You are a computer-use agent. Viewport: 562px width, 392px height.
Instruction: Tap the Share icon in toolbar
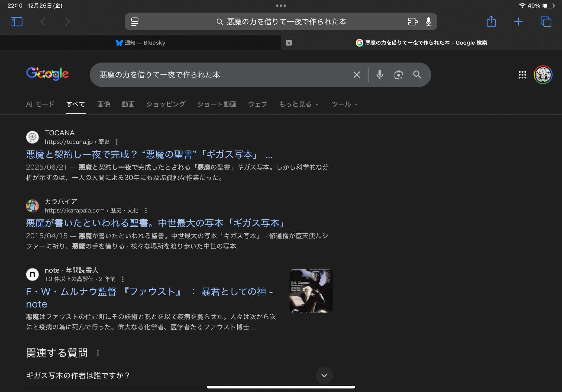pos(491,22)
